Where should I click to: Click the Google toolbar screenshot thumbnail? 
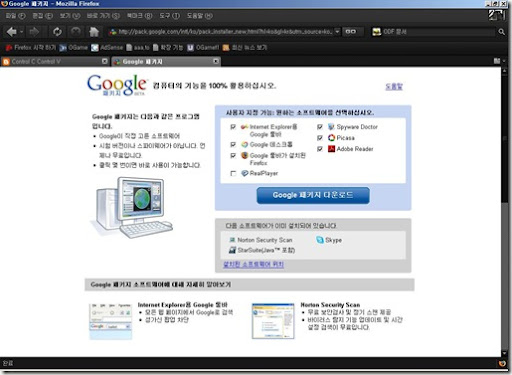point(110,321)
